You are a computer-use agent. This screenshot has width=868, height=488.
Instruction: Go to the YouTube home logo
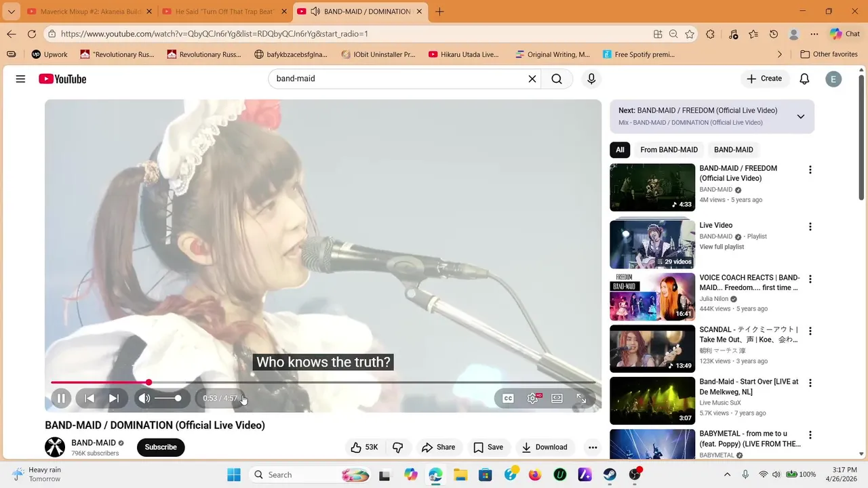pyautogui.click(x=62, y=79)
